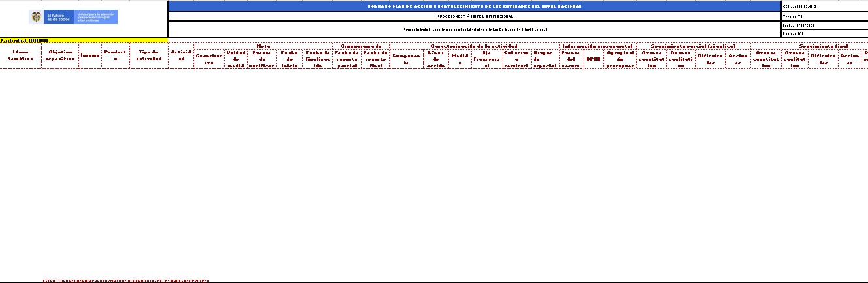
Task: Click the Fecha de reporte parcial header
Action: click(x=346, y=59)
